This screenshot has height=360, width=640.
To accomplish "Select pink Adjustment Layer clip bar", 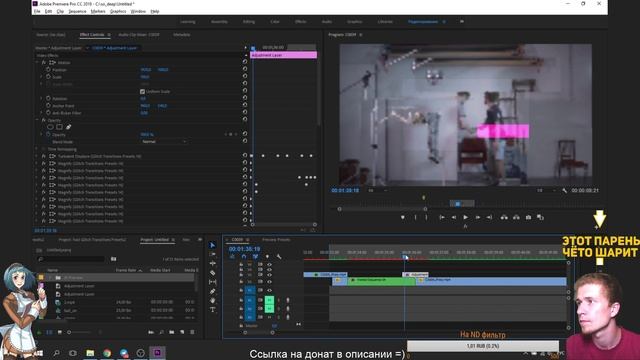I will 284,55.
